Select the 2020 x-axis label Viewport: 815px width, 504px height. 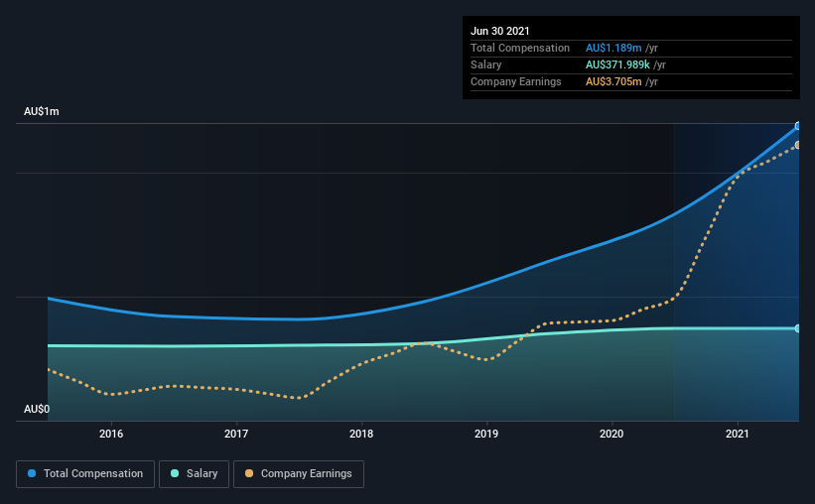(x=611, y=434)
